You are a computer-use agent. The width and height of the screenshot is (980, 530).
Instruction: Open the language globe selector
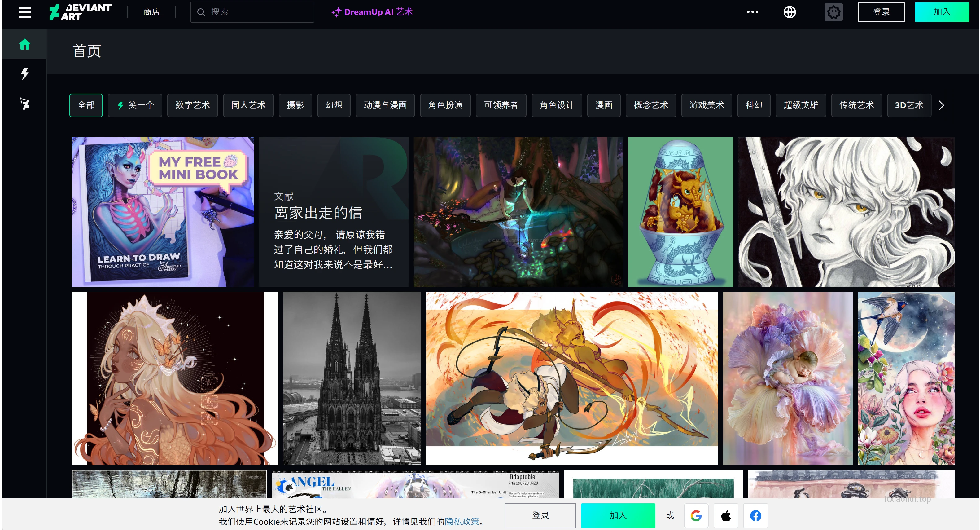click(x=790, y=12)
